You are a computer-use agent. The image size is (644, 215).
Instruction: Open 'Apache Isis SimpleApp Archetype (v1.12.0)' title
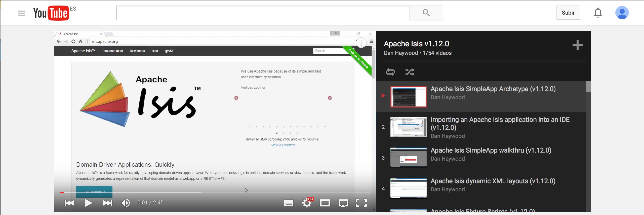493,89
